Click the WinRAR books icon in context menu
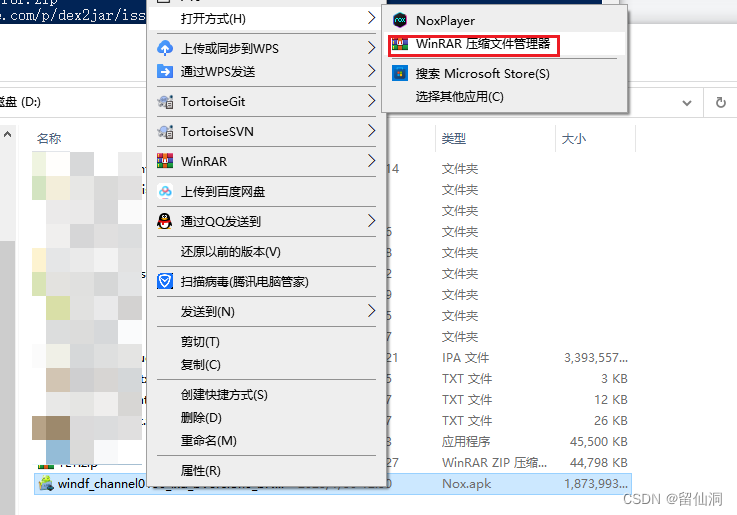This screenshot has width=737, height=515. [165, 161]
